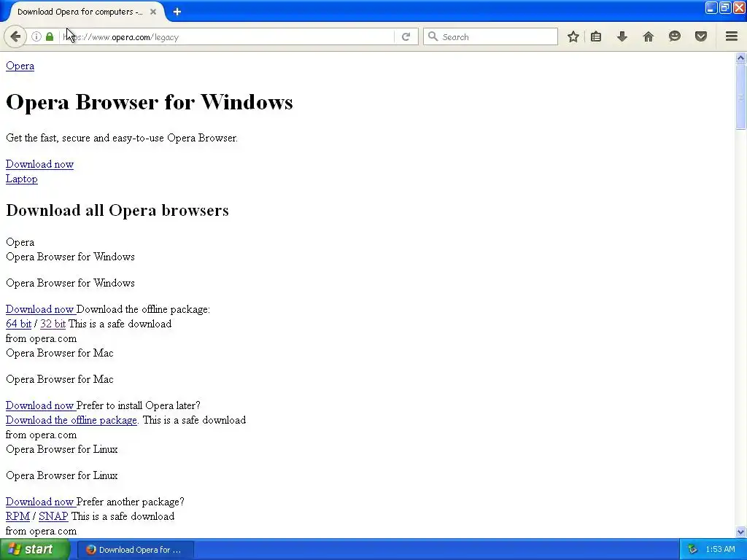Follow the Laptop link
The width and height of the screenshot is (747, 560).
[21, 179]
